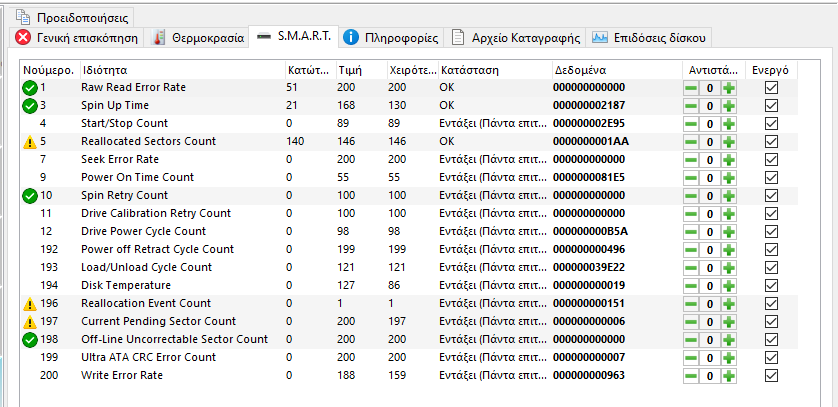Screen dimensions: 838x407
Task: Disable the Seek Error Rate attribute checkbox
Action: pyautogui.click(x=770, y=160)
